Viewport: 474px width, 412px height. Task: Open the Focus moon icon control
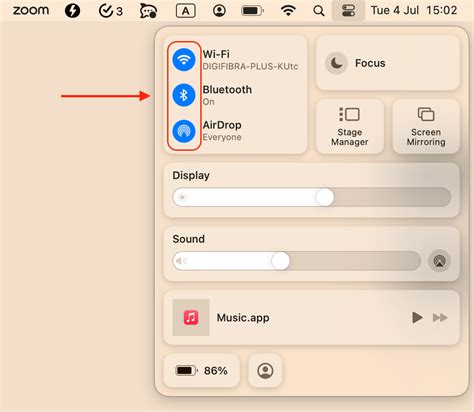336,63
